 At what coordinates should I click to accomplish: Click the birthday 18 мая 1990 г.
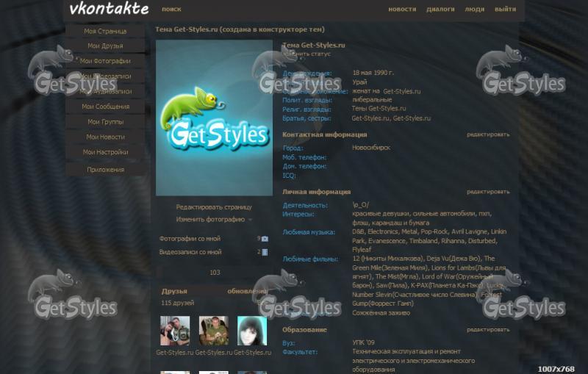(x=373, y=73)
